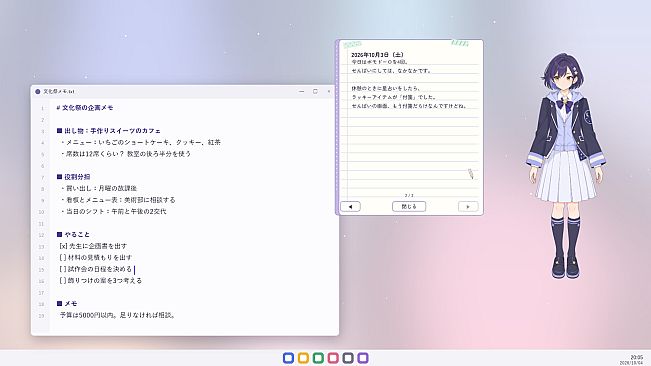
Task: Click the diary date '2026年10月3日（土）'
Action: tap(377, 55)
